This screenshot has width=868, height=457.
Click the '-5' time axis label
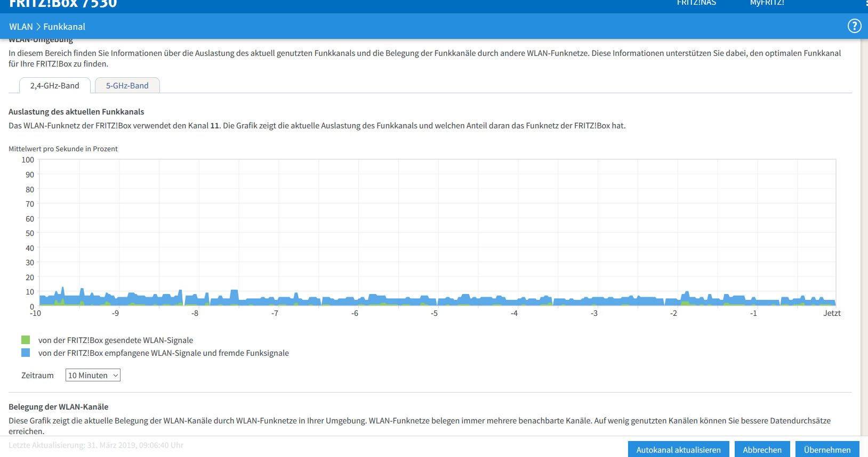(x=434, y=313)
